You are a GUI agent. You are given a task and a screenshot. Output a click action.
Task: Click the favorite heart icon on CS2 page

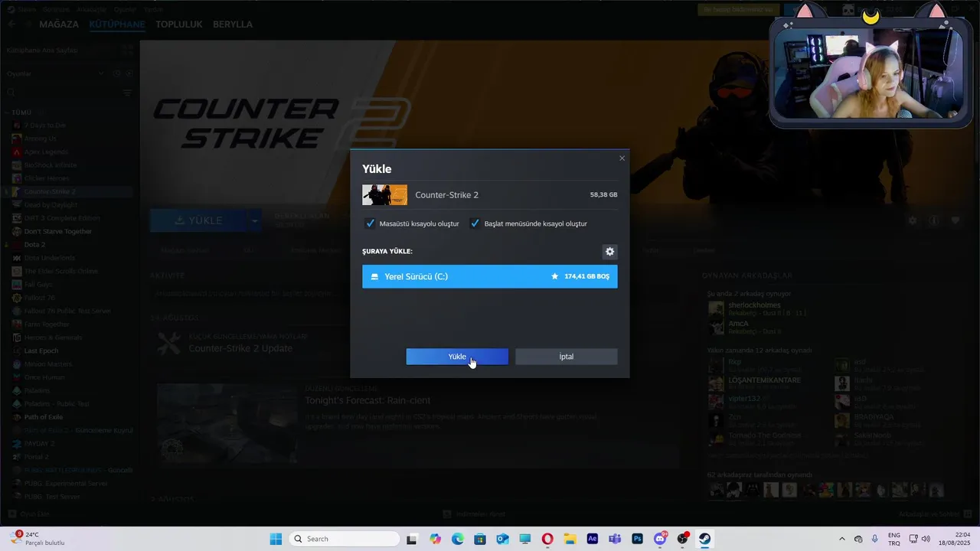955,220
